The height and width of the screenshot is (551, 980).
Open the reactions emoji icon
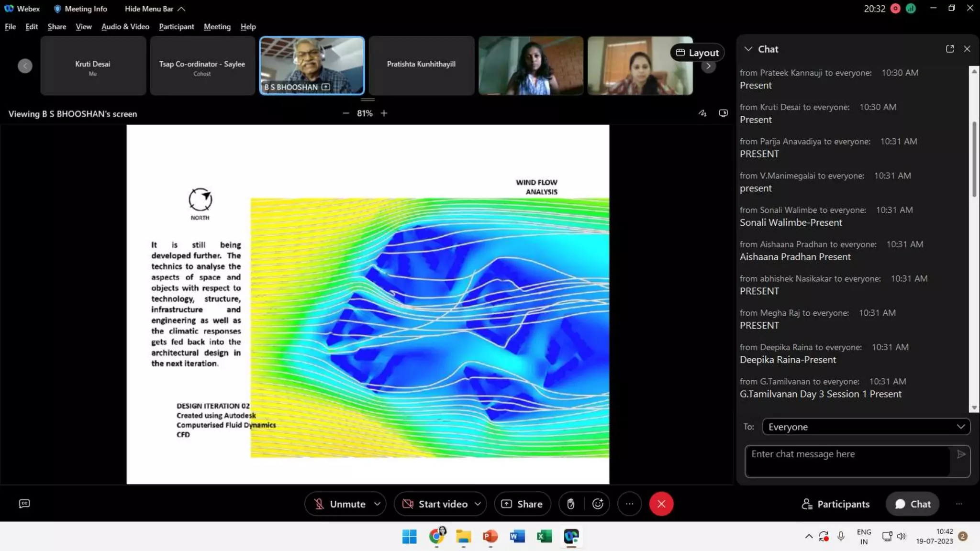(x=598, y=504)
